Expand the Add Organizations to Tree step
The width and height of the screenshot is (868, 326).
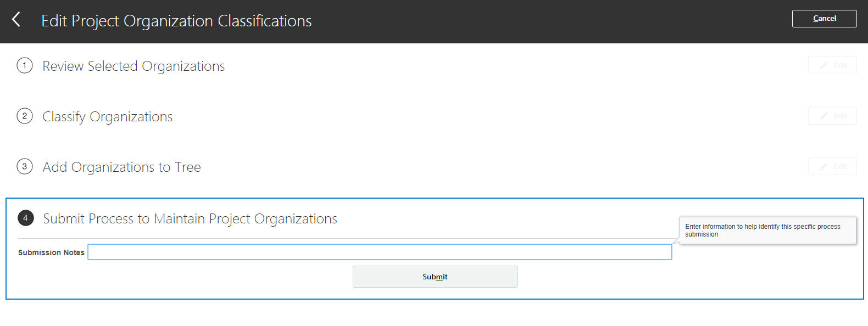click(122, 167)
